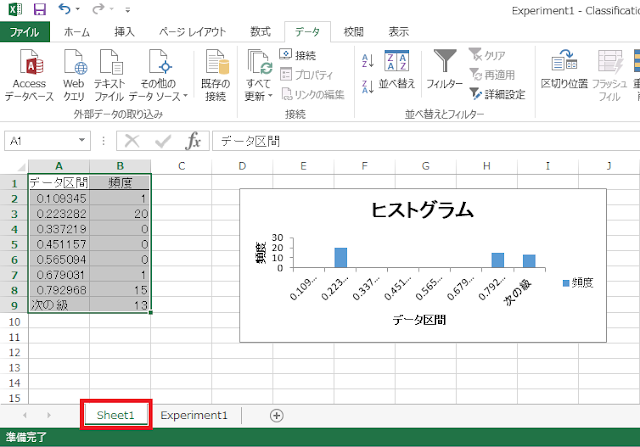Add a new sheet with plus button

tap(277, 414)
